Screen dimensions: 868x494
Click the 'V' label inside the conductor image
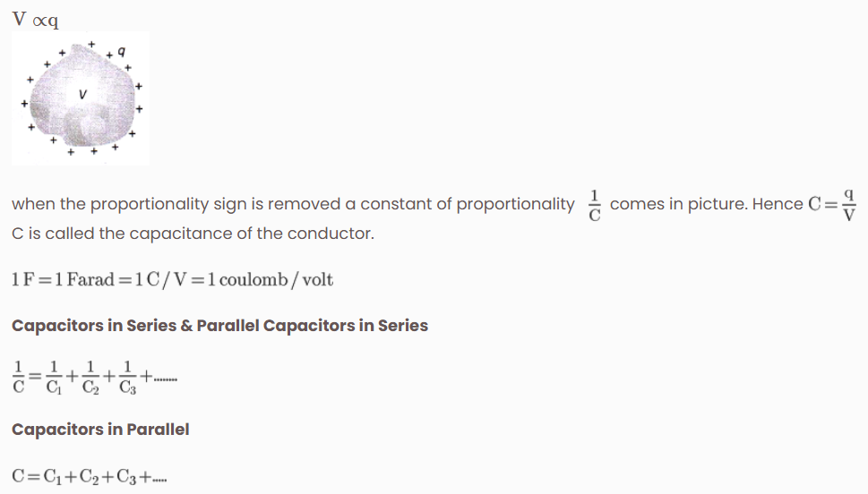82,95
